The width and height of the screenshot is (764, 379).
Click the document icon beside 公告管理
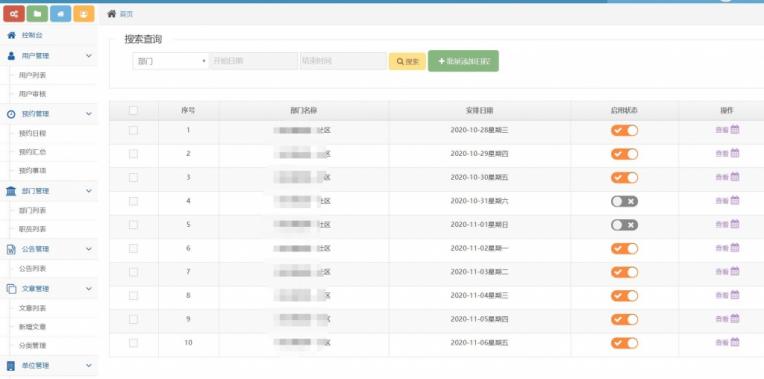(11, 249)
